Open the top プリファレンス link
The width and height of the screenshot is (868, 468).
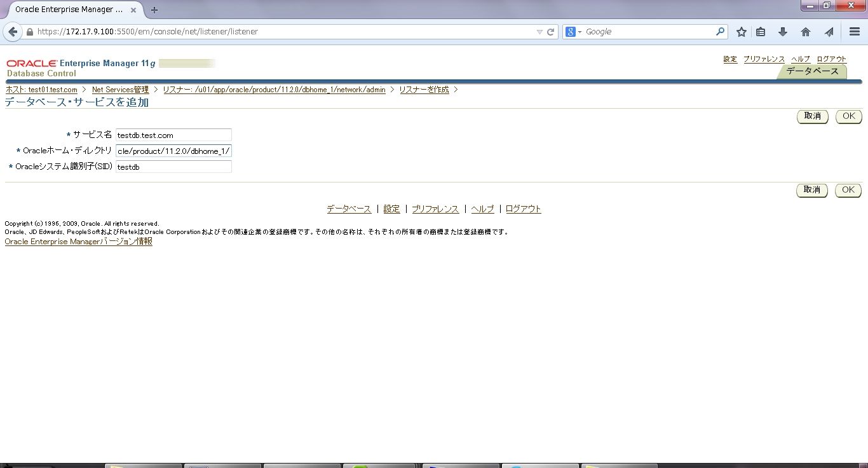[764, 59]
